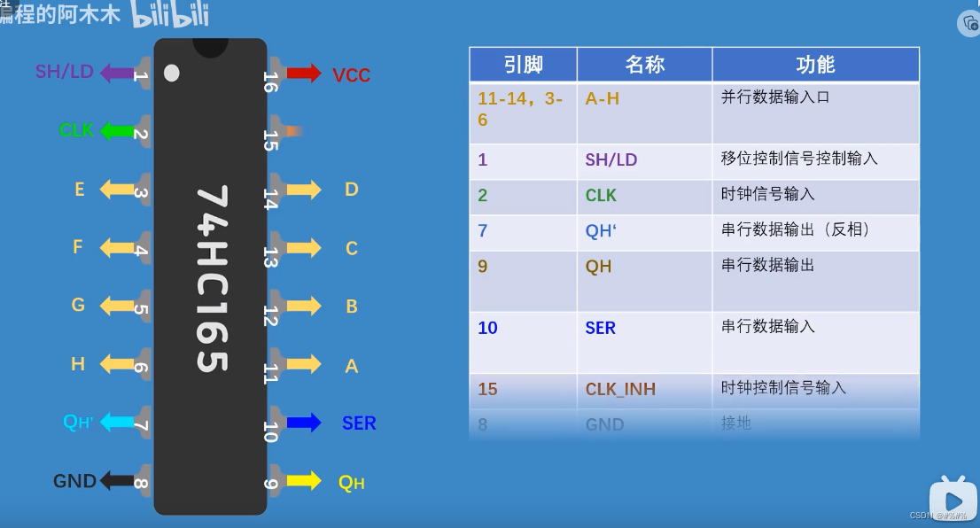Click the QH label beside pin 9
Image resolution: width=980 pixels, height=528 pixels.
point(351,483)
